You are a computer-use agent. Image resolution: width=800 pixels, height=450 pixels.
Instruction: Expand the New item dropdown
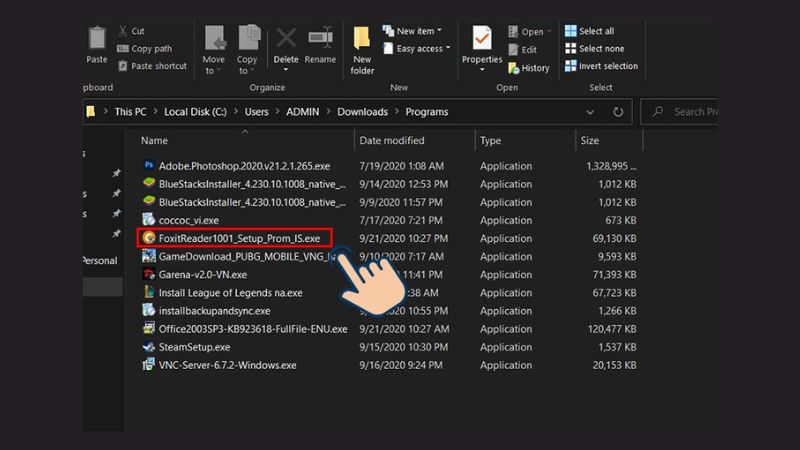click(418, 31)
